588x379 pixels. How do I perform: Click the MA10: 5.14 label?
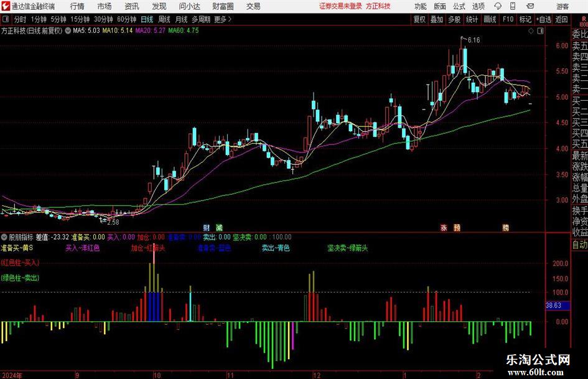[x=118, y=30]
